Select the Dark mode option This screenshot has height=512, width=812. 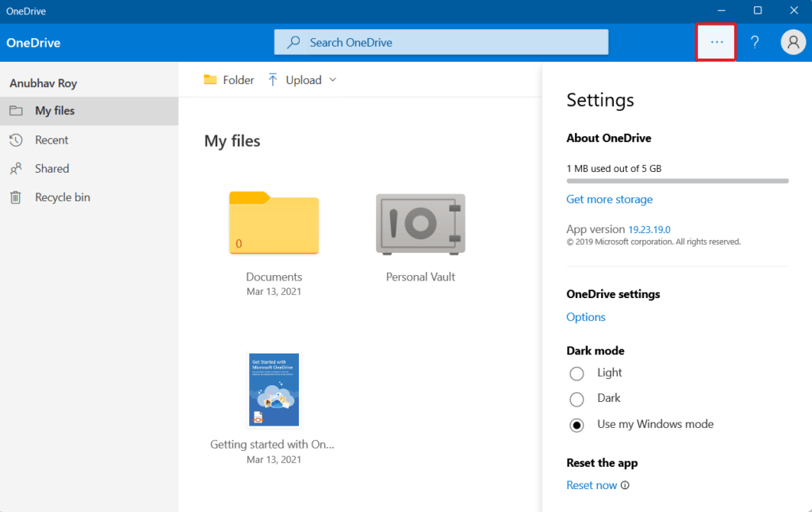(576, 399)
